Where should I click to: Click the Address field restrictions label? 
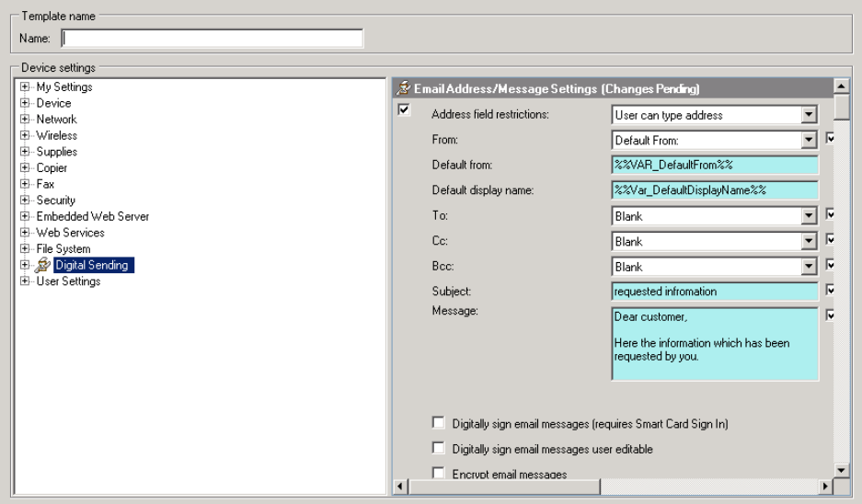(x=489, y=114)
